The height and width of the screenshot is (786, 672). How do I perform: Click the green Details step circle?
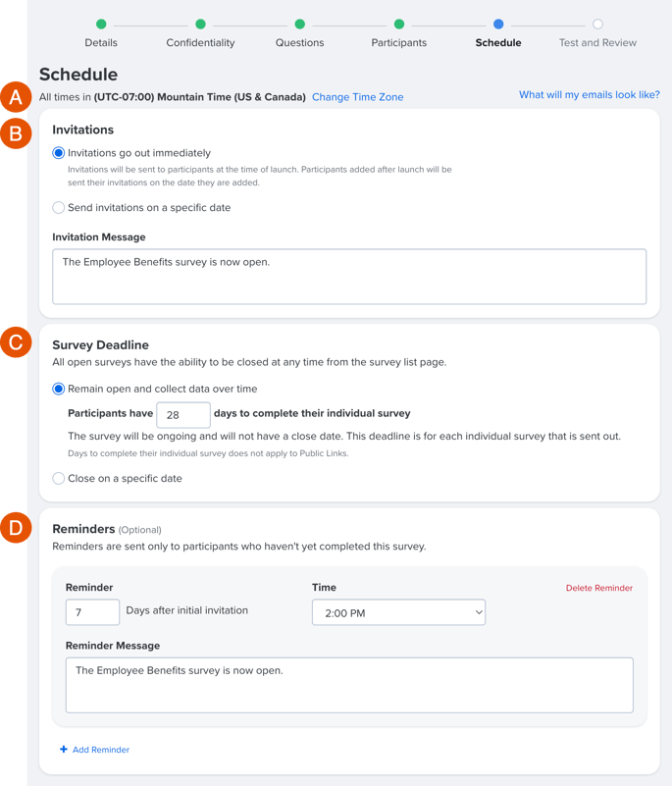[x=101, y=25]
